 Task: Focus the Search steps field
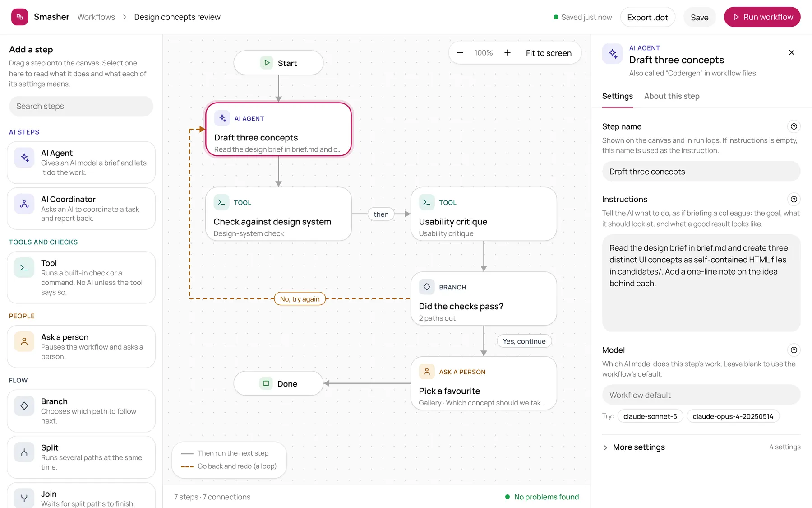pos(81,106)
